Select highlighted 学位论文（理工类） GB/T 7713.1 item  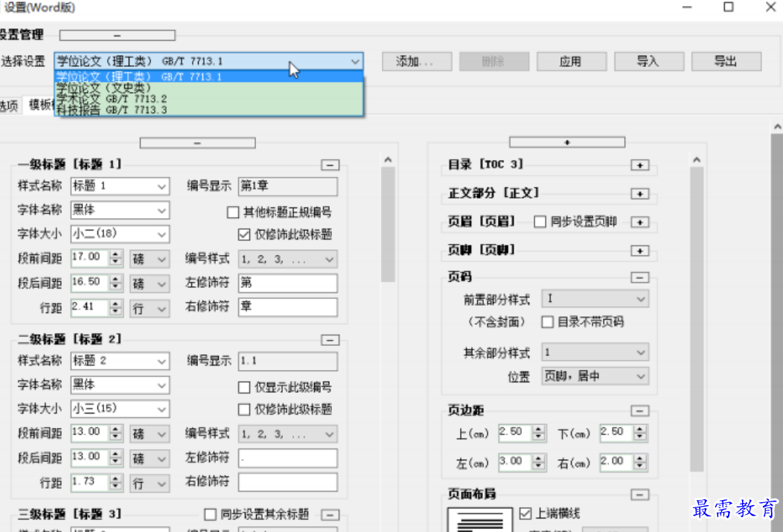[x=208, y=77]
